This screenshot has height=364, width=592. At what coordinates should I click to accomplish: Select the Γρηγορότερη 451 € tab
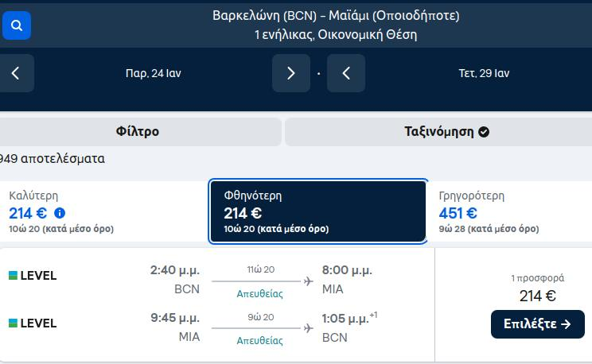coord(510,211)
